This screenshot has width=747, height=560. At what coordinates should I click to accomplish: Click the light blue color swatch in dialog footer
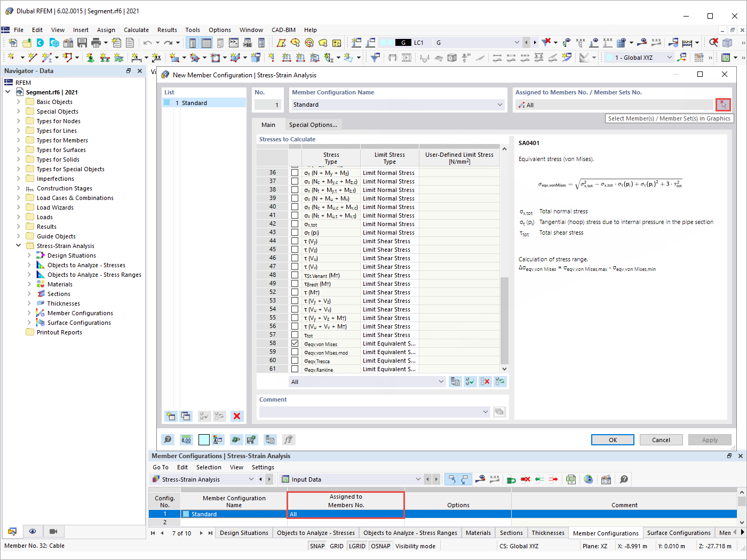[204, 439]
